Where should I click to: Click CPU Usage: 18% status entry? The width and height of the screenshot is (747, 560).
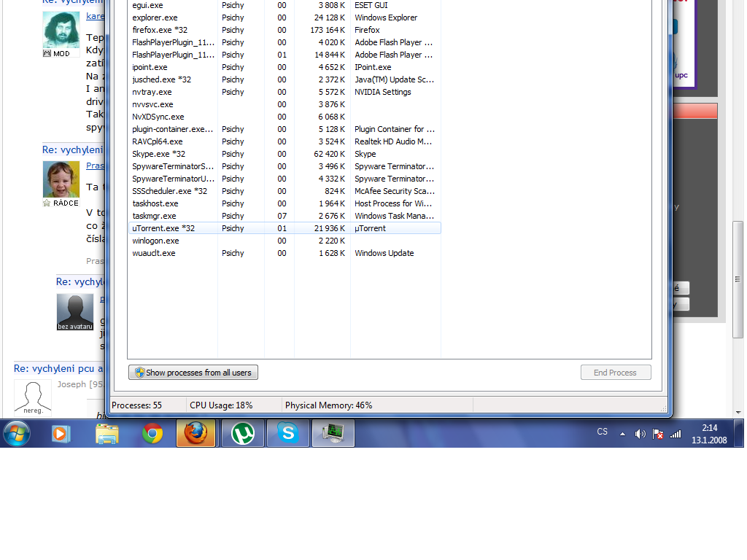(221, 405)
